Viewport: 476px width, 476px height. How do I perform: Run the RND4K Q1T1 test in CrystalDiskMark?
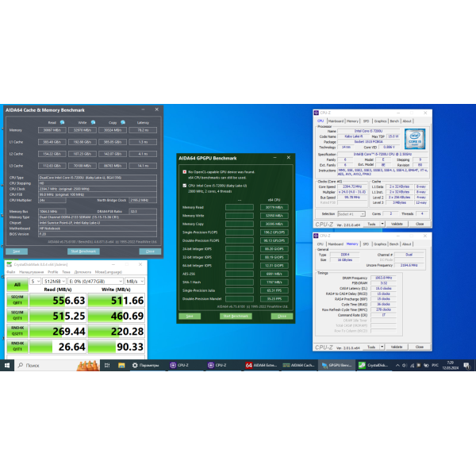[x=17, y=347]
